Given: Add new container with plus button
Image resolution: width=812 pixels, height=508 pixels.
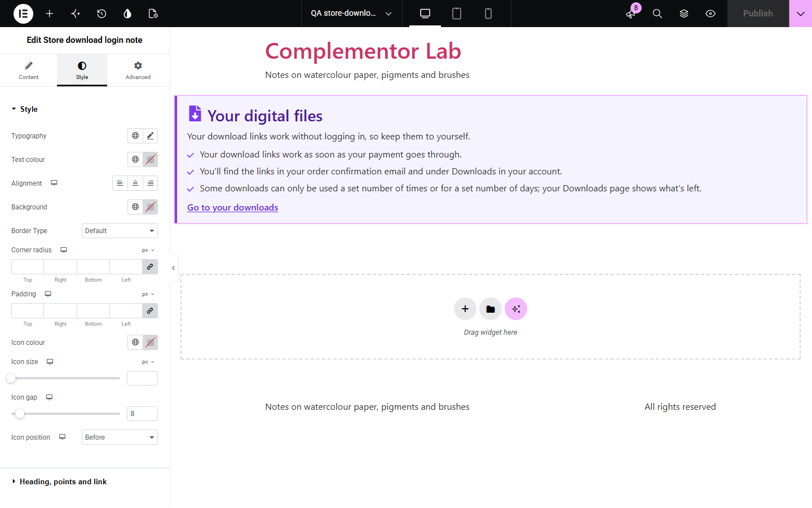Looking at the screenshot, I should tap(465, 309).
